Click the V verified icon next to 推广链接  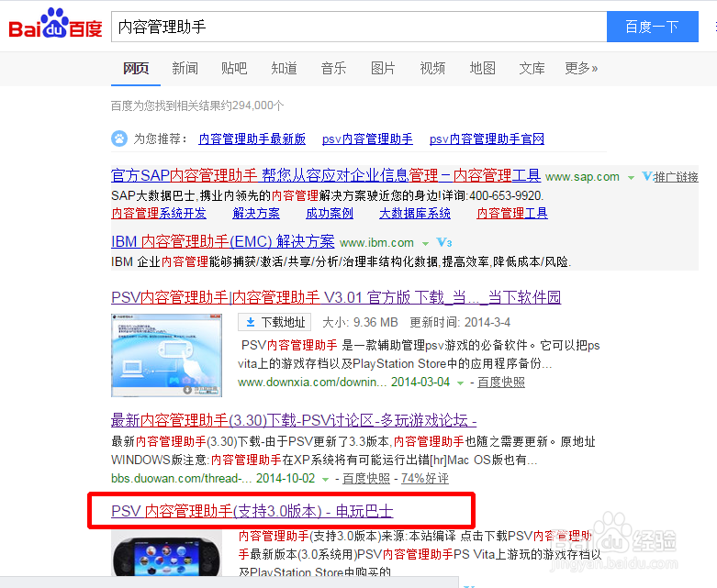(646, 176)
